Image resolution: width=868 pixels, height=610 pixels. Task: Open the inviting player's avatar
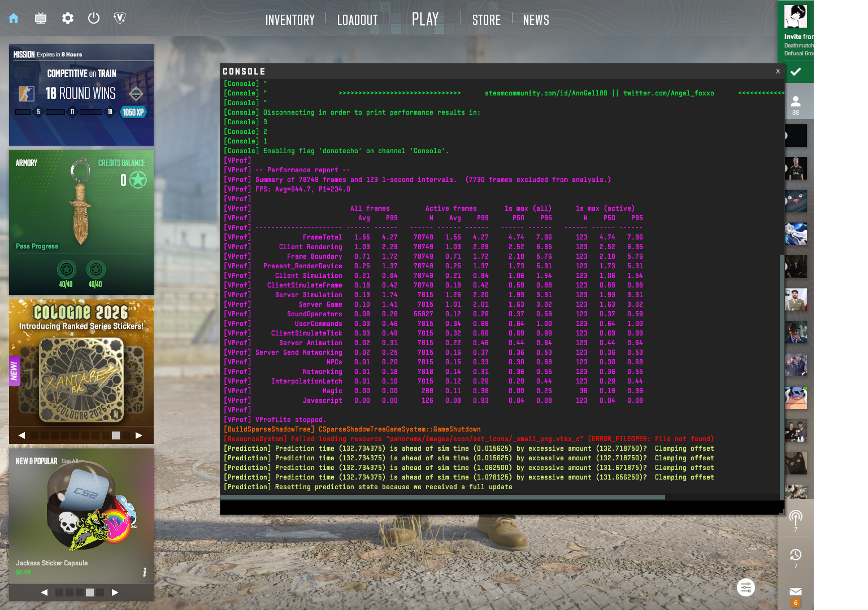796,17
